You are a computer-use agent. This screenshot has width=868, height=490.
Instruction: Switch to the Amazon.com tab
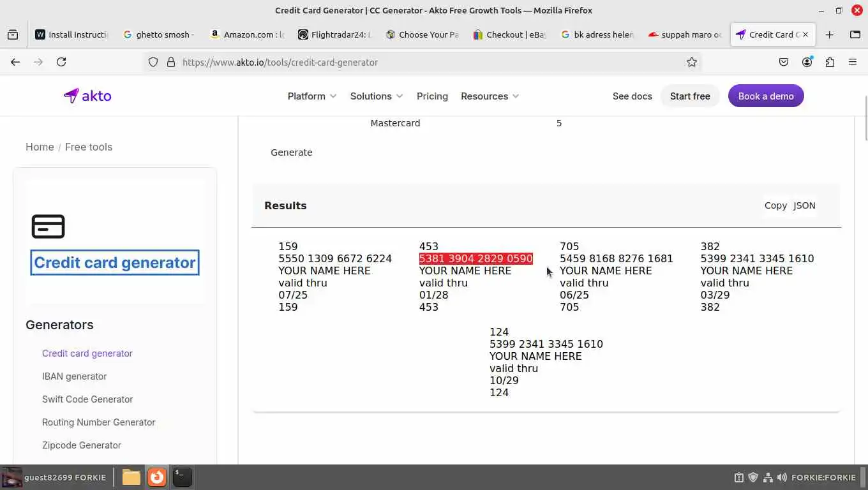coord(246,34)
